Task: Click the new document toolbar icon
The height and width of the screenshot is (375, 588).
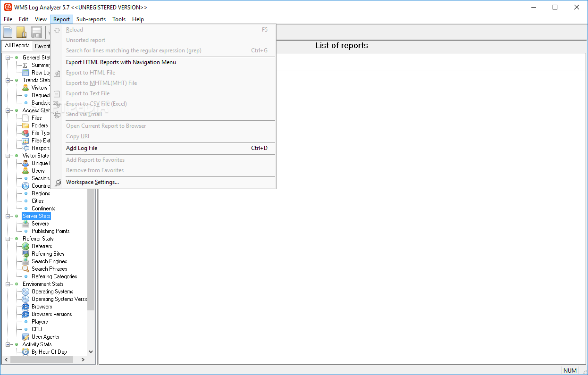Action: pos(8,32)
